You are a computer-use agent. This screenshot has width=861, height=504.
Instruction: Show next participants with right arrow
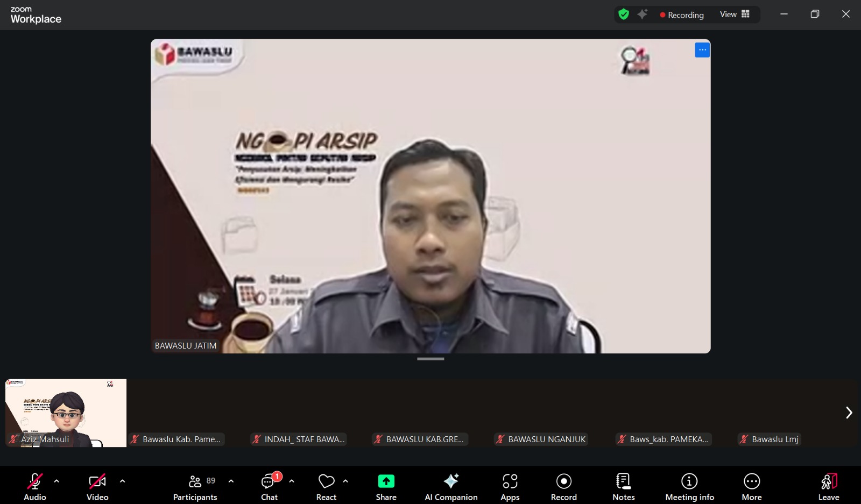point(849,413)
